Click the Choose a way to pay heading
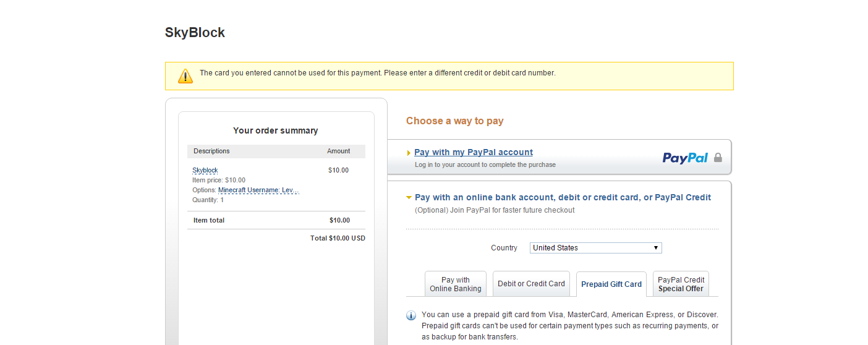Viewport: 868px width, 345px height. click(455, 121)
